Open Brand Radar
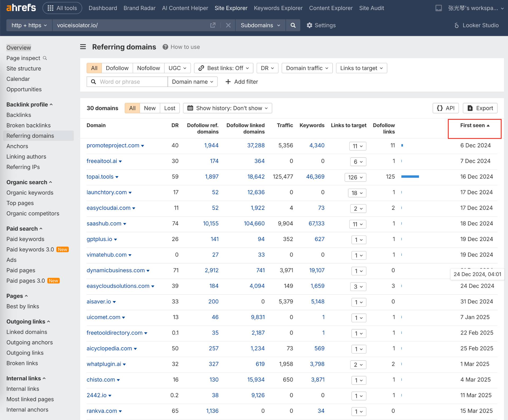The height and width of the screenshot is (420, 508). coord(139,8)
